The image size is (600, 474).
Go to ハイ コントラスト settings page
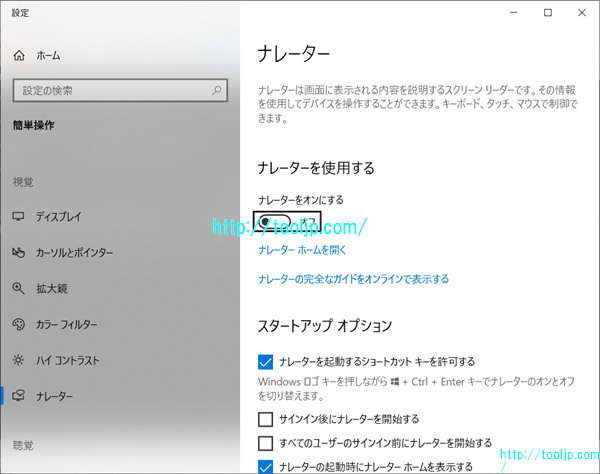click(68, 360)
